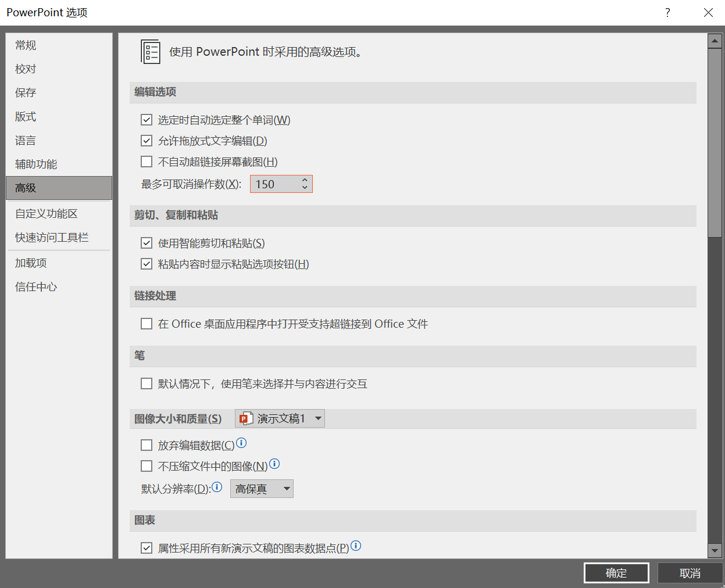Select 校对 in the options sidebar
This screenshot has width=725, height=588.
coord(59,69)
